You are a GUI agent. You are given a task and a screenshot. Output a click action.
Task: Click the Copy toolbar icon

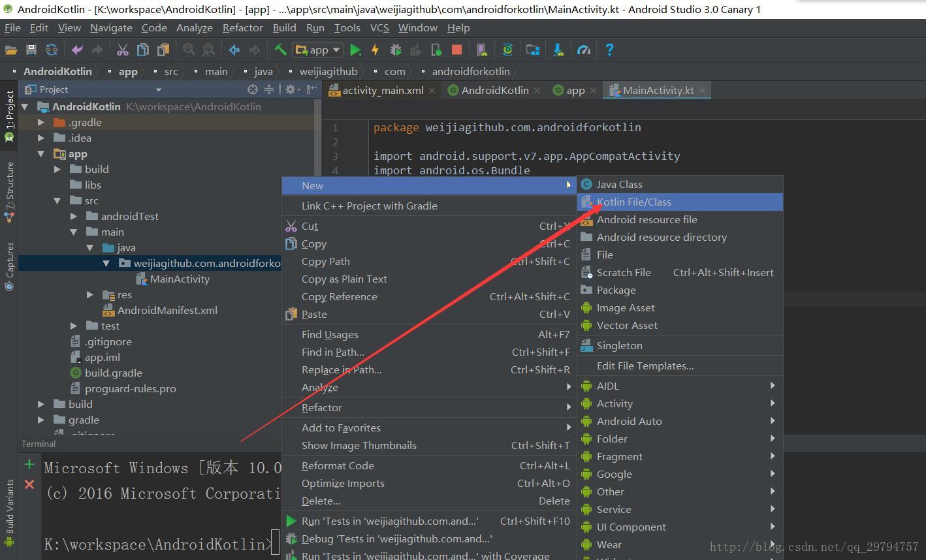coord(143,50)
